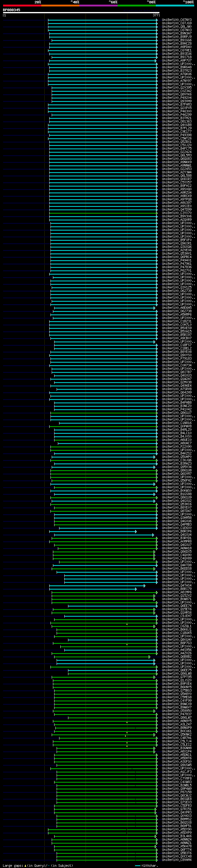The image size is (197, 868).
Task: Select the UniRef100_Q401B8 label
Action: 177,125
